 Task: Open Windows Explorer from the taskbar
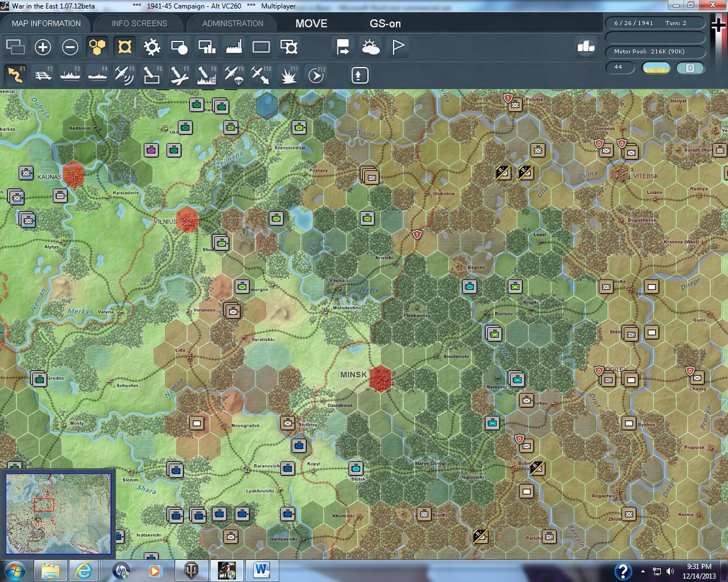[51, 570]
